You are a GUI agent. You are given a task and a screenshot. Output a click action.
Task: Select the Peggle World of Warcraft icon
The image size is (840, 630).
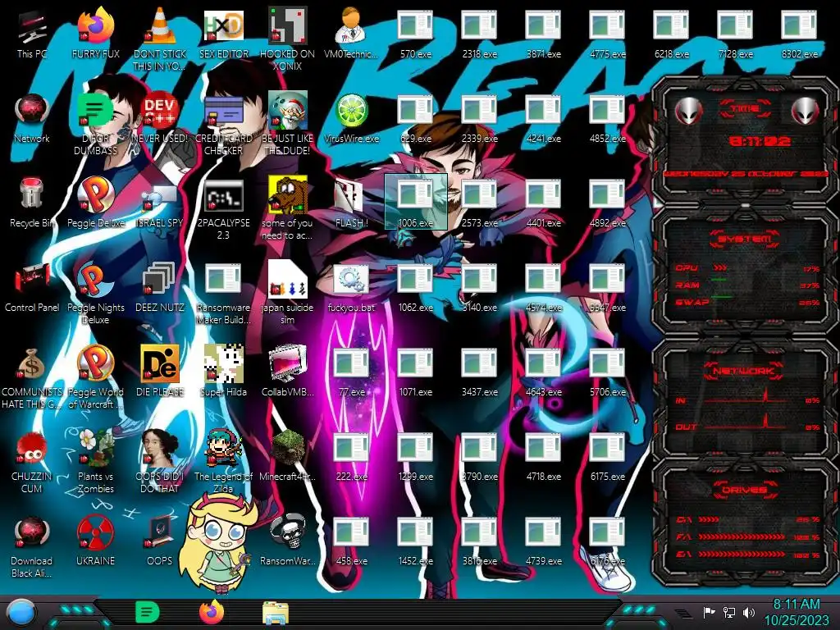pyautogui.click(x=96, y=377)
